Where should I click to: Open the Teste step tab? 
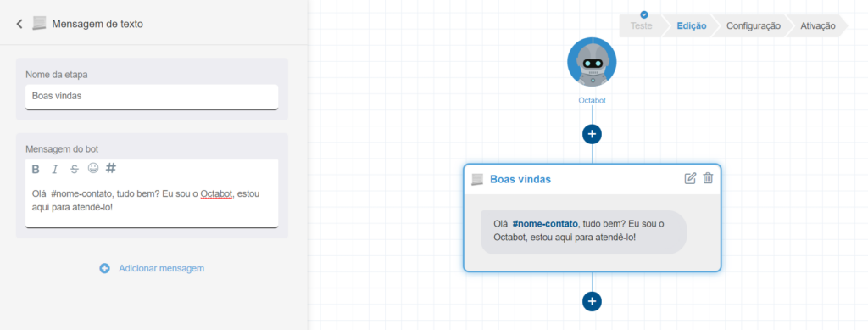[641, 26]
